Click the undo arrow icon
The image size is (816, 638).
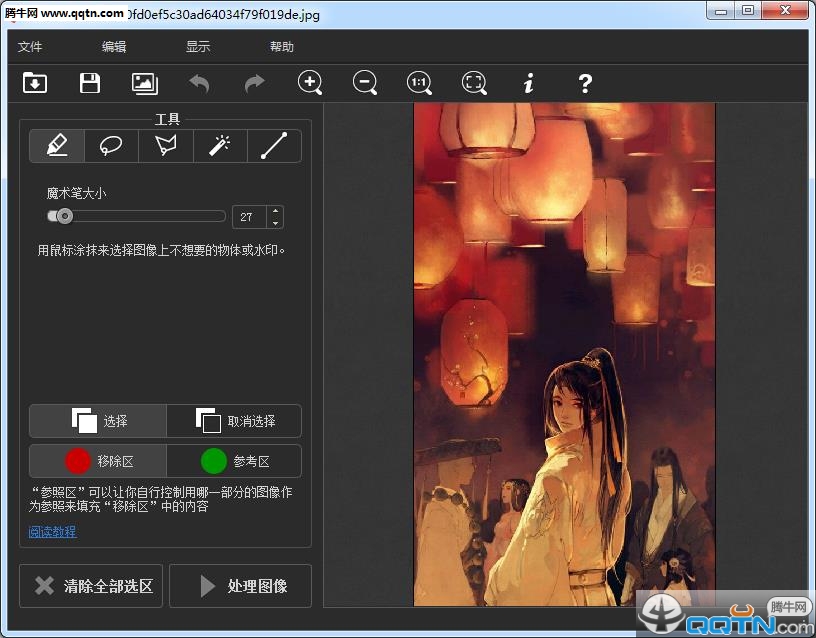pyautogui.click(x=199, y=84)
